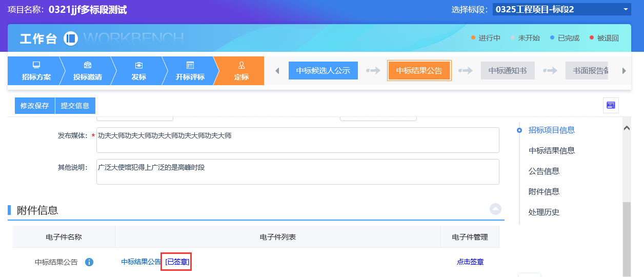Viewport: 644px width, 277px height.
Task: Open the 中标通知书 step
Action: 508,71
